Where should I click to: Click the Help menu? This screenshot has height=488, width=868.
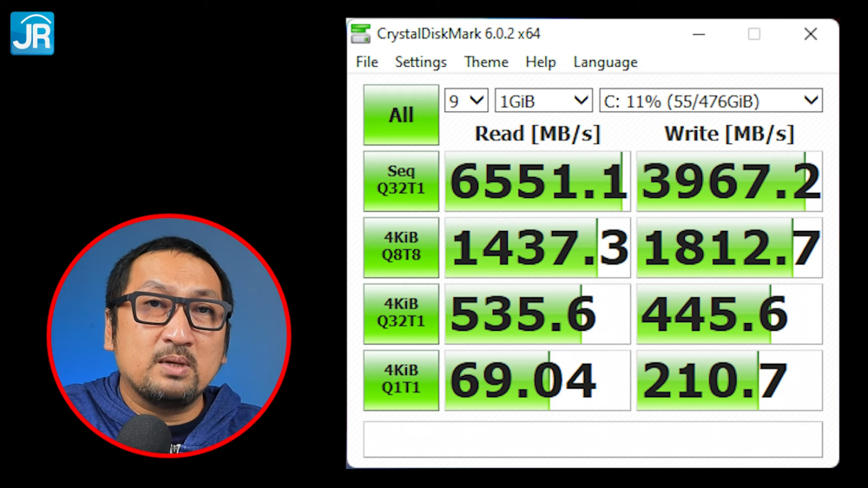click(x=541, y=63)
